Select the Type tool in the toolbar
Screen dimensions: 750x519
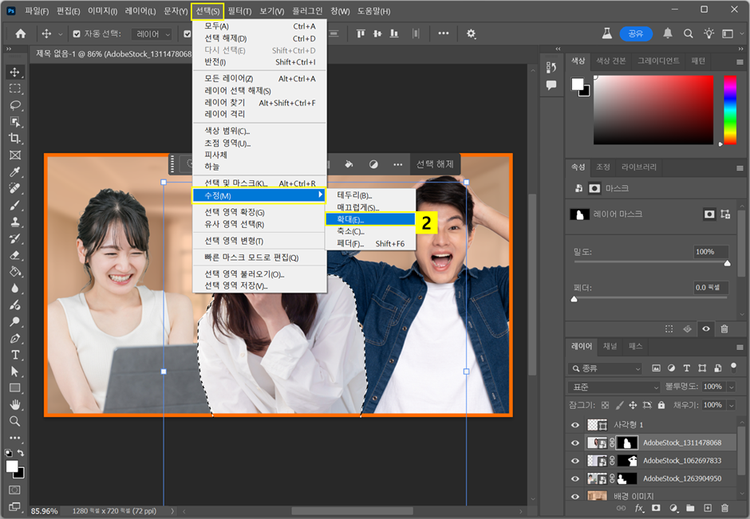coord(15,354)
